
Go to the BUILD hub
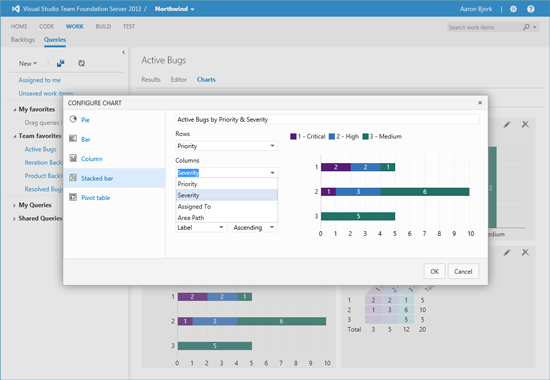click(103, 26)
